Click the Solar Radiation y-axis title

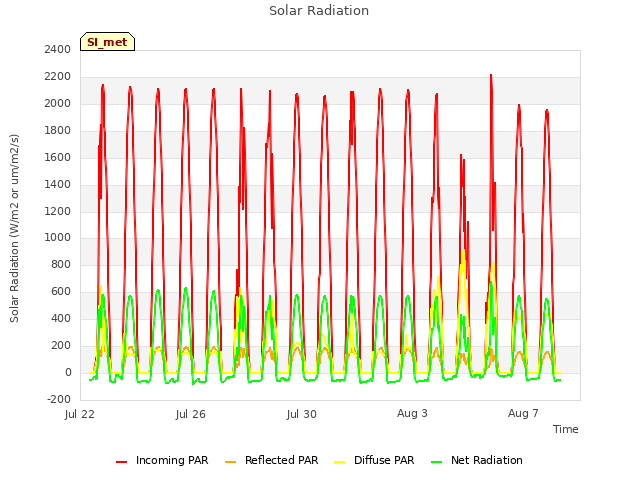(14, 228)
